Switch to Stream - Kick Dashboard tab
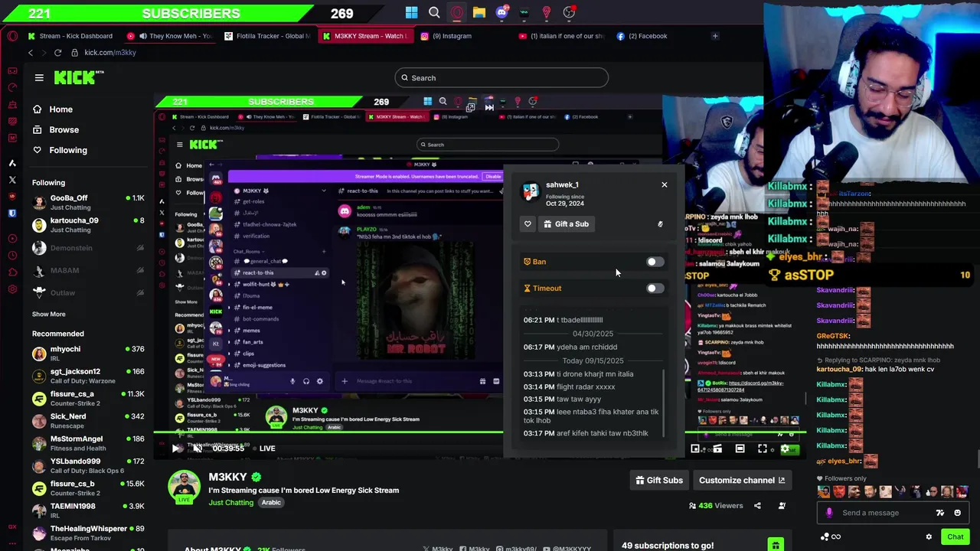 [x=70, y=36]
